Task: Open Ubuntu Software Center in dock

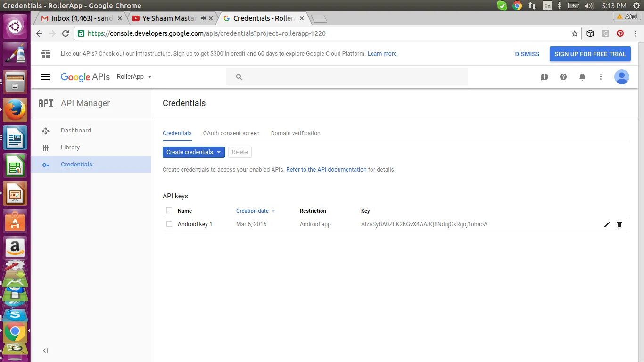Action: coord(15,220)
